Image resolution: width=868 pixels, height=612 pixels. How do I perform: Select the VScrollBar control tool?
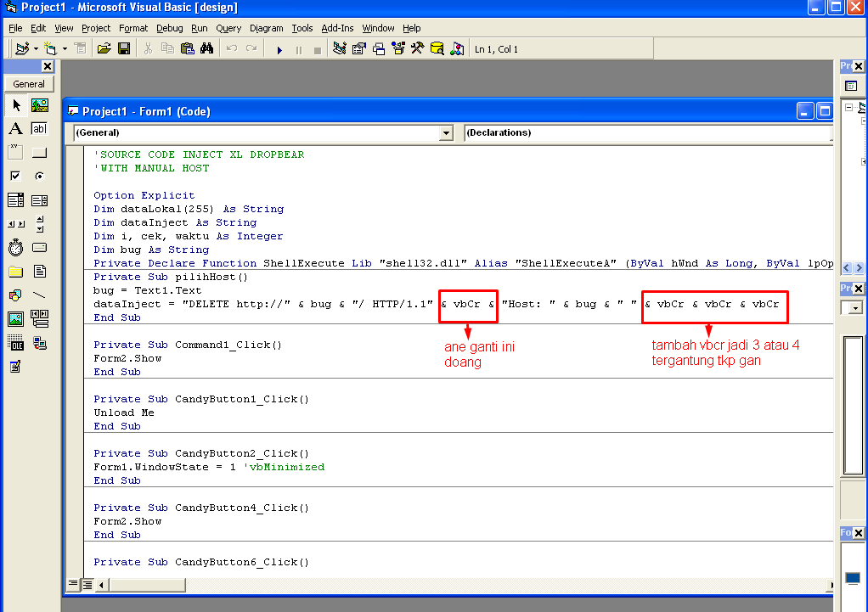pos(39,223)
